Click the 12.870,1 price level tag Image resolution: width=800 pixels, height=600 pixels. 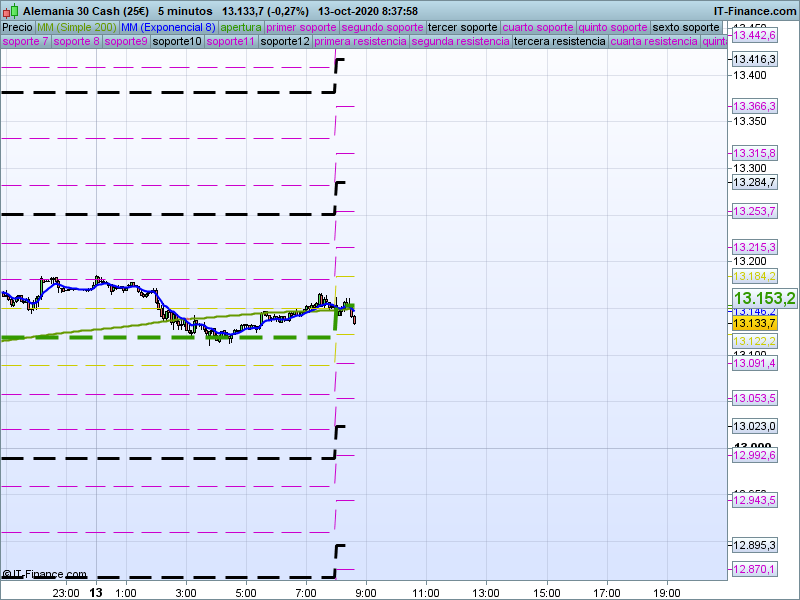coord(754,569)
